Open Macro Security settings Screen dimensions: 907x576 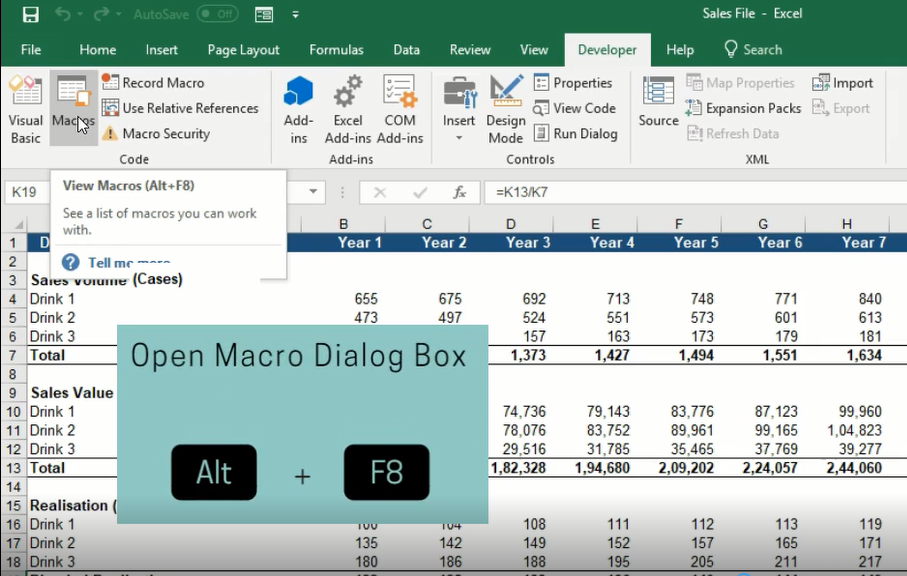click(155, 134)
